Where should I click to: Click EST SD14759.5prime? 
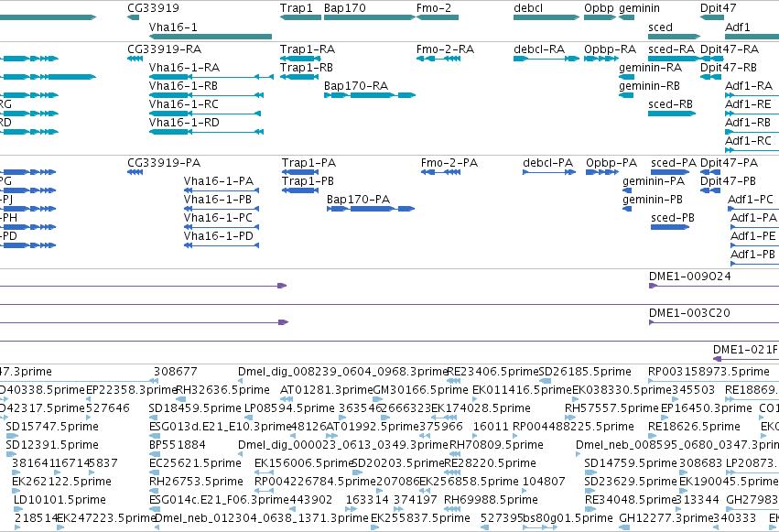click(x=590, y=472)
